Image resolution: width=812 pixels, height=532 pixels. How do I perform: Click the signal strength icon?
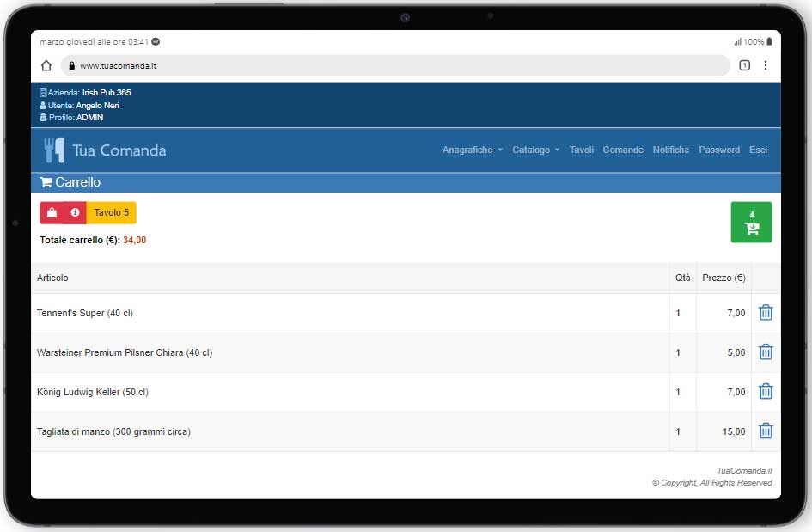(x=738, y=41)
